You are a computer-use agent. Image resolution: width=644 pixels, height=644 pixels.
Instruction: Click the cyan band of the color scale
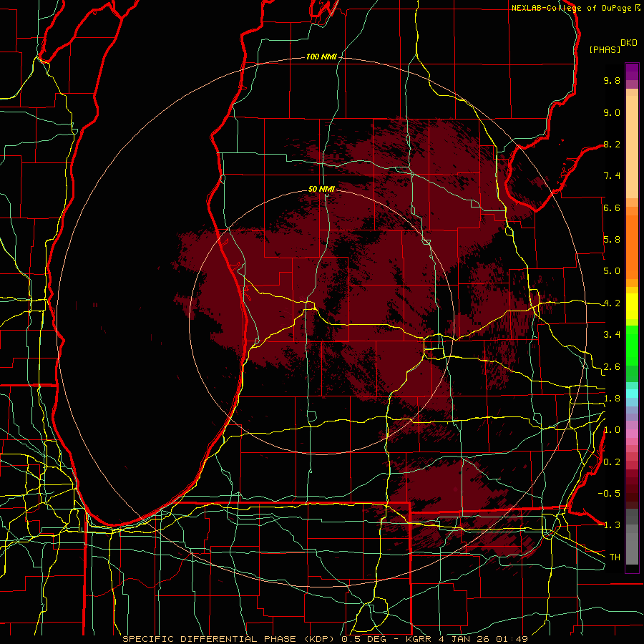click(x=632, y=394)
